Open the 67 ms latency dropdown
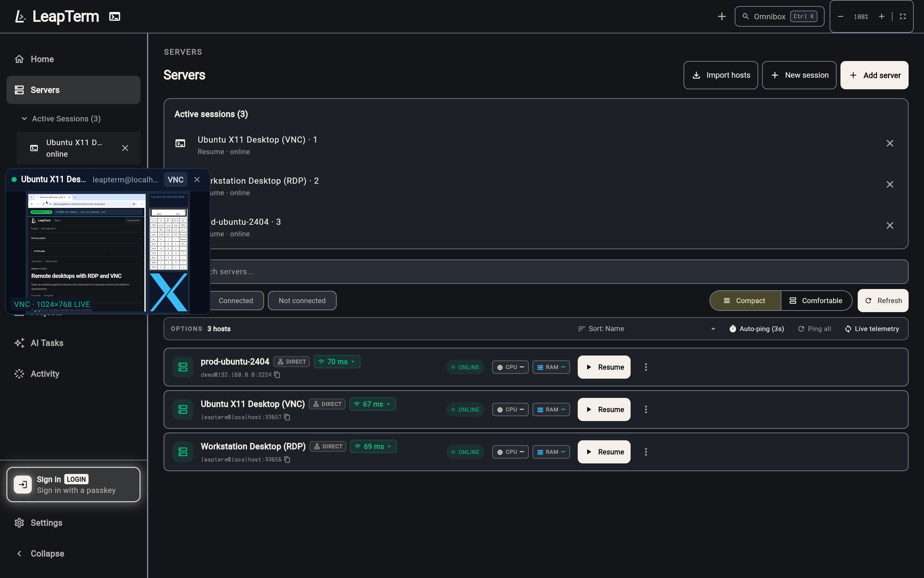Viewport: 924px width, 578px height. coord(372,404)
